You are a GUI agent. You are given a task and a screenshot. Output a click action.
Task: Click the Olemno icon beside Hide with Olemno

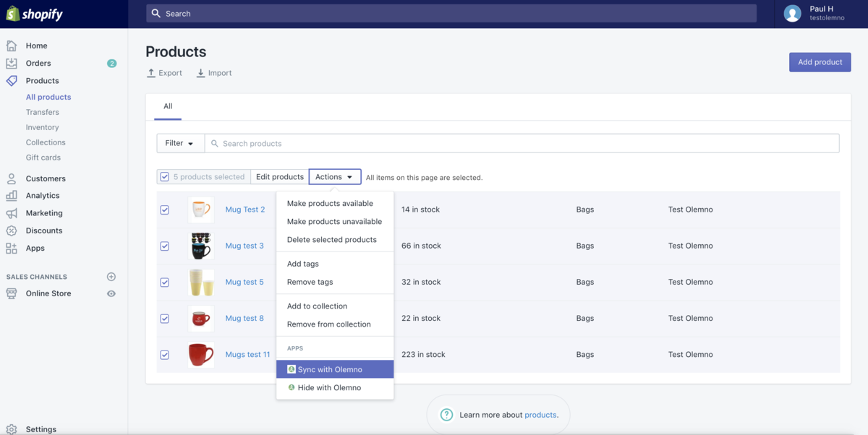(x=292, y=387)
